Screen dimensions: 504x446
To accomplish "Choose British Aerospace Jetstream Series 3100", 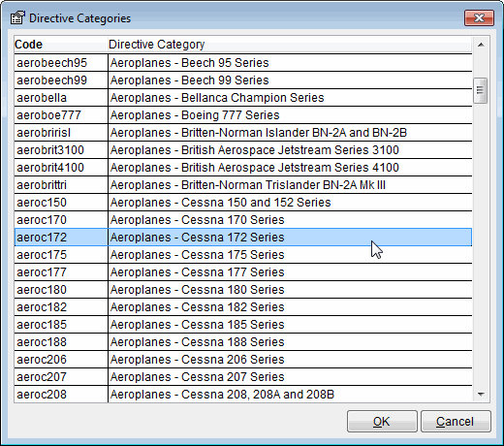I will pos(243,150).
